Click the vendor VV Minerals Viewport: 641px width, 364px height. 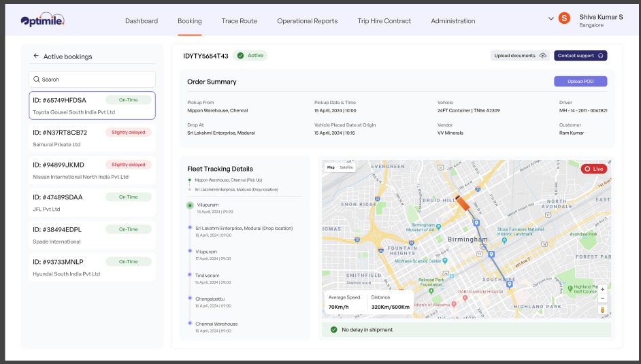pyautogui.click(x=450, y=133)
